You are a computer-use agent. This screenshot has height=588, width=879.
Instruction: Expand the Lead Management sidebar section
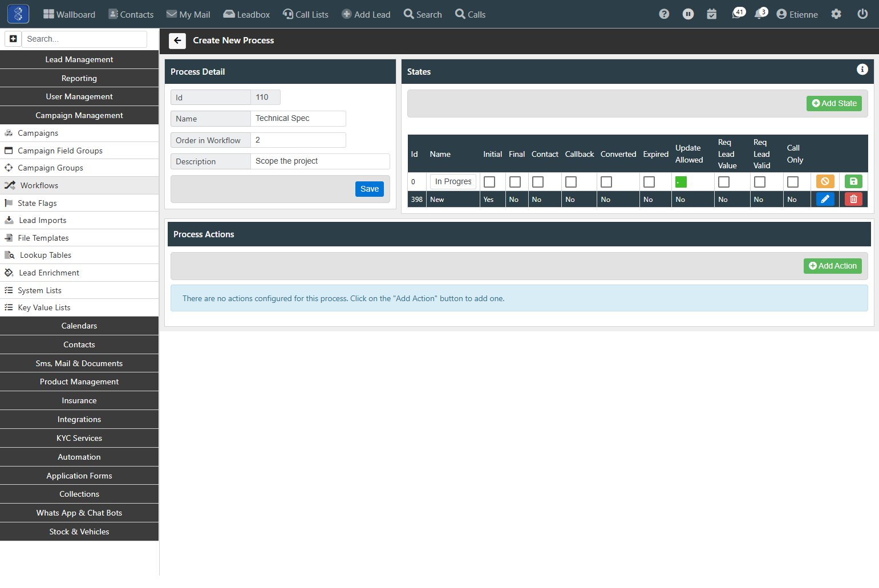(x=79, y=59)
